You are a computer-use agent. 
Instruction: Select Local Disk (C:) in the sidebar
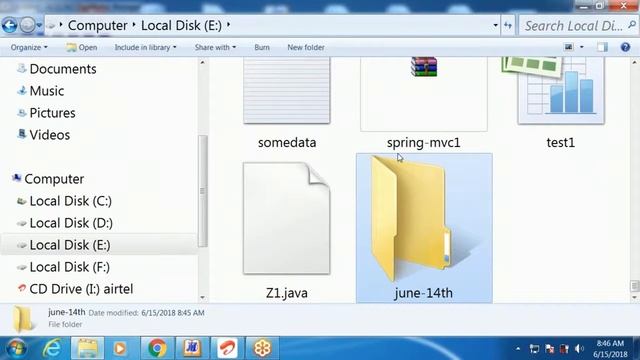coord(71,201)
